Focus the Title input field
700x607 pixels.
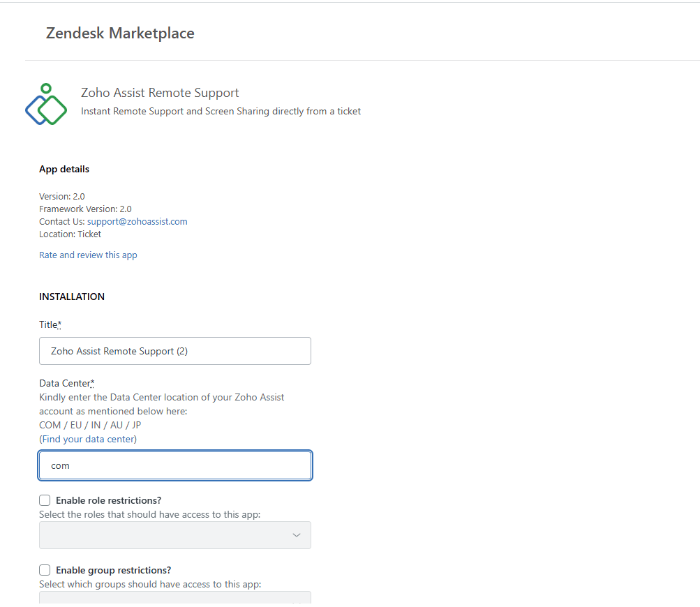click(174, 351)
